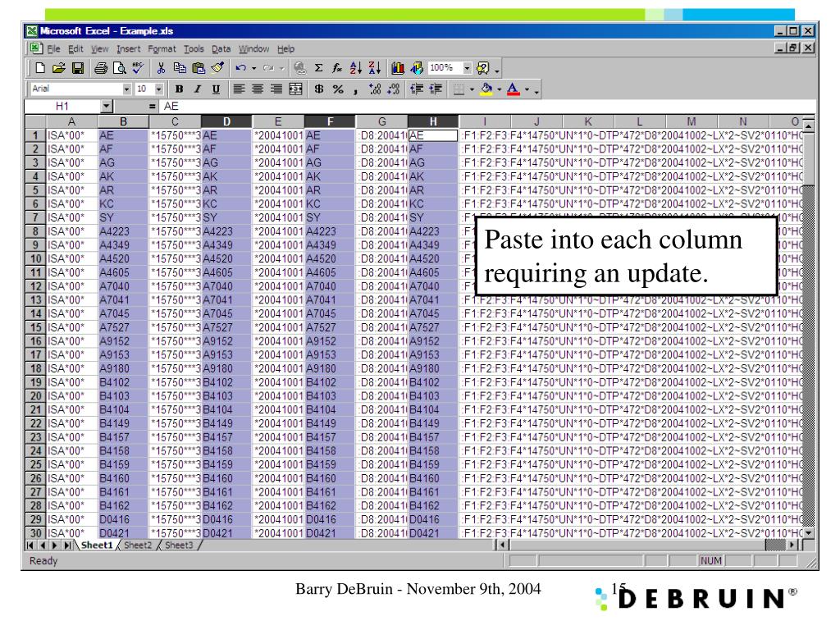Click the vertical scrollbar down arrow
The width and height of the screenshot is (840, 630).
click(808, 533)
